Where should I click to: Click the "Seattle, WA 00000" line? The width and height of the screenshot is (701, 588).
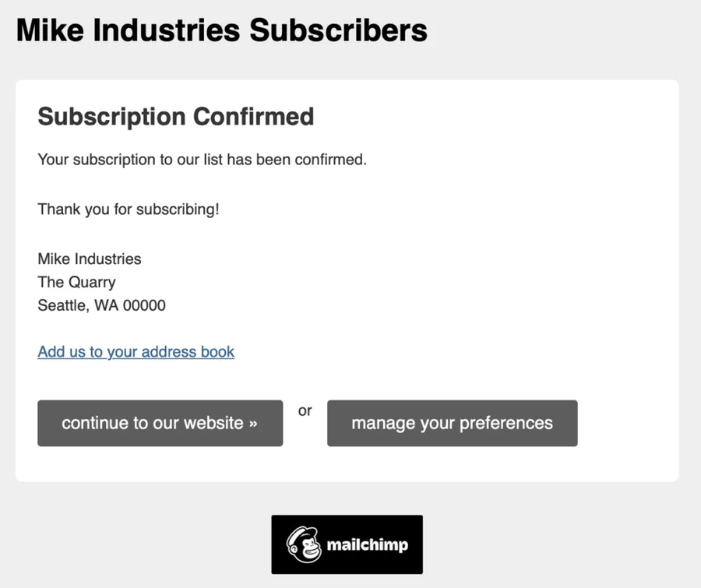101,305
